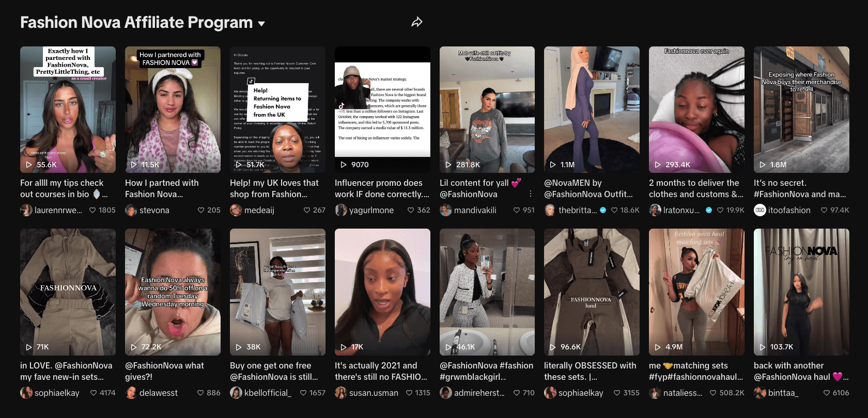Click heart icon on stevona's video
868x418 pixels.
(200, 210)
